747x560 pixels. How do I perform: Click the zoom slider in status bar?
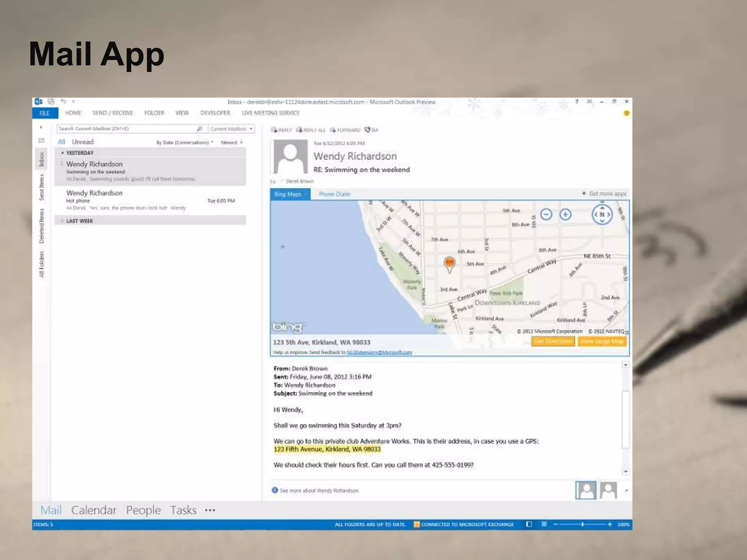582,524
